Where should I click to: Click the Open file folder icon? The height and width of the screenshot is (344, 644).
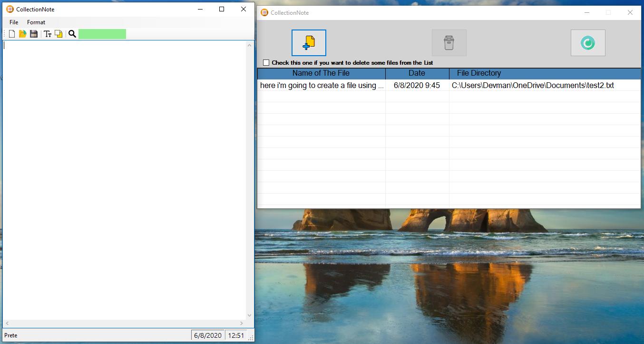click(x=22, y=34)
